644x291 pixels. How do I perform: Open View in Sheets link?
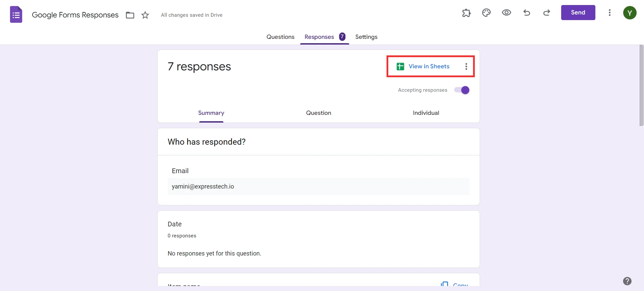pyautogui.click(x=429, y=66)
